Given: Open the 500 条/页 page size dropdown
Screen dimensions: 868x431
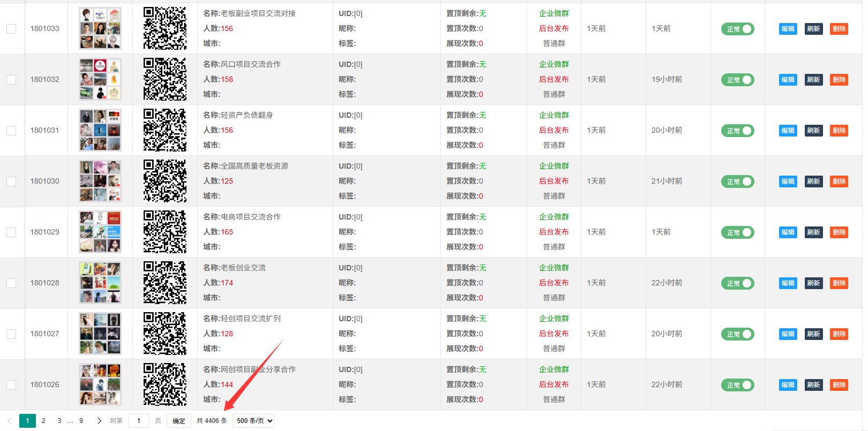Looking at the screenshot, I should 253,421.
